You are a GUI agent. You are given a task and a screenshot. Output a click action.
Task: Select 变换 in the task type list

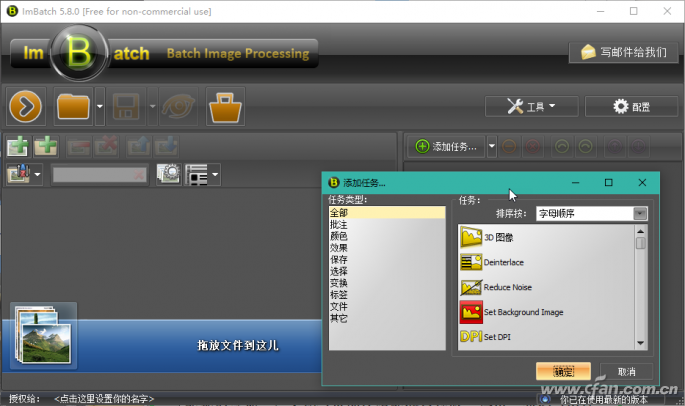click(x=387, y=283)
